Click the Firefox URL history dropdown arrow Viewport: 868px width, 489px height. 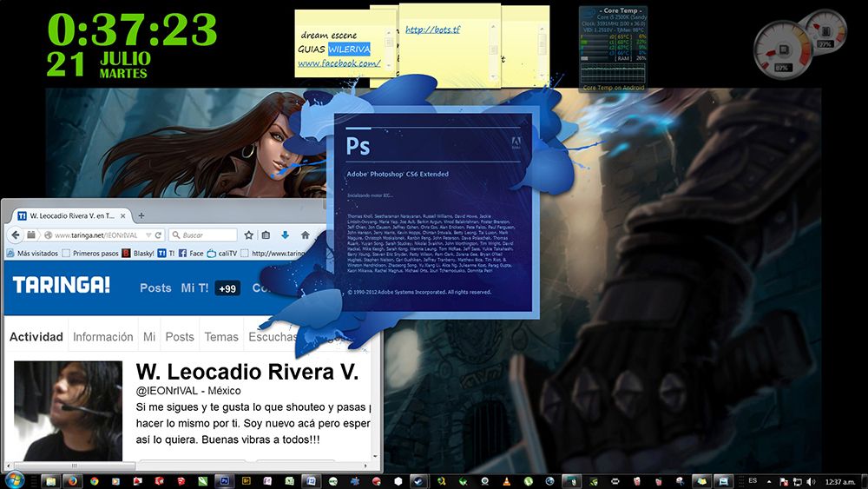click(x=148, y=235)
